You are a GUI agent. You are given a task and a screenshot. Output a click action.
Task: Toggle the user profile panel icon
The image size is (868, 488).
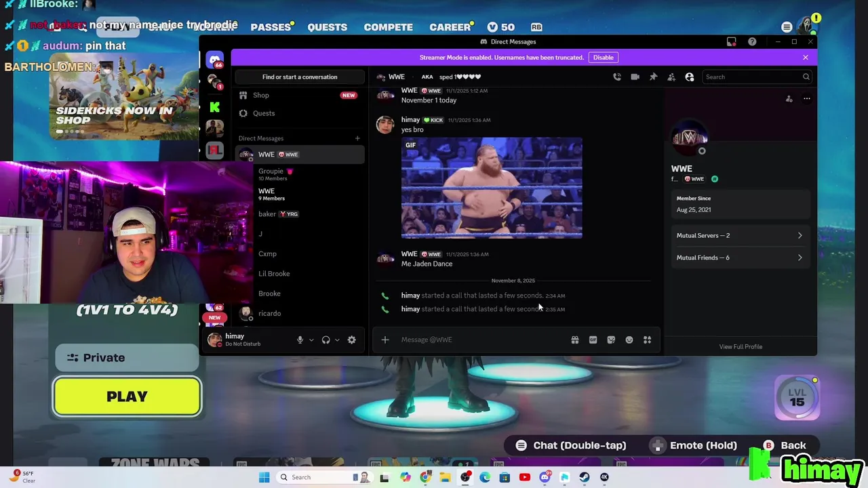(690, 77)
